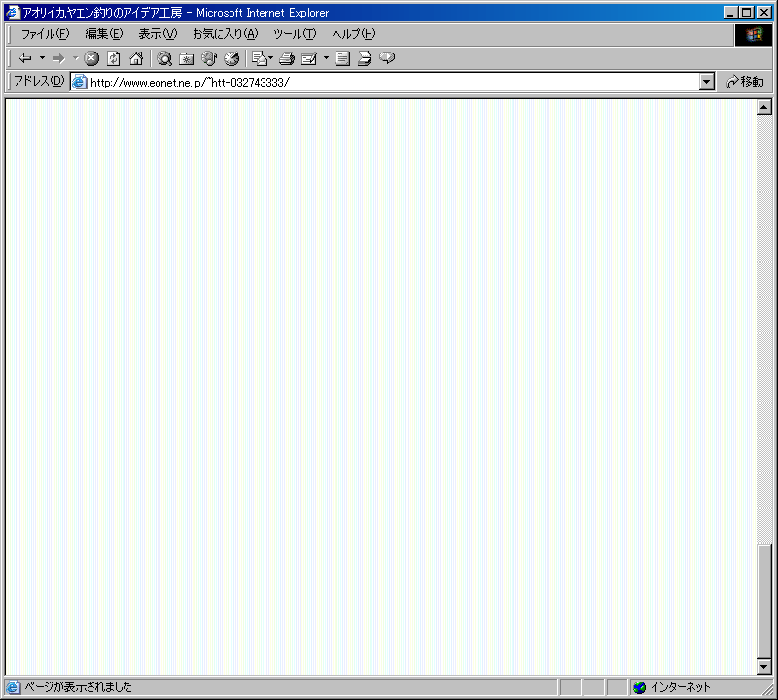This screenshot has height=700, width=778.
Task: Click the document page icon next to Edit
Action: point(342,58)
